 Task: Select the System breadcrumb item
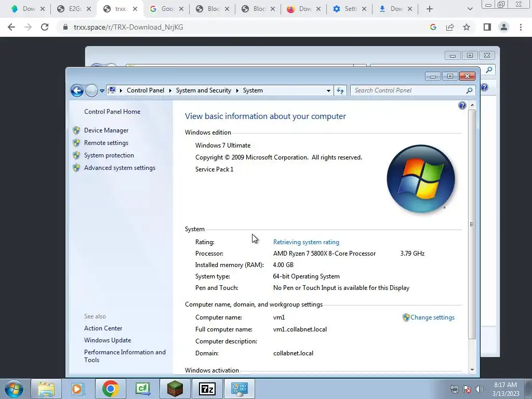[253, 90]
